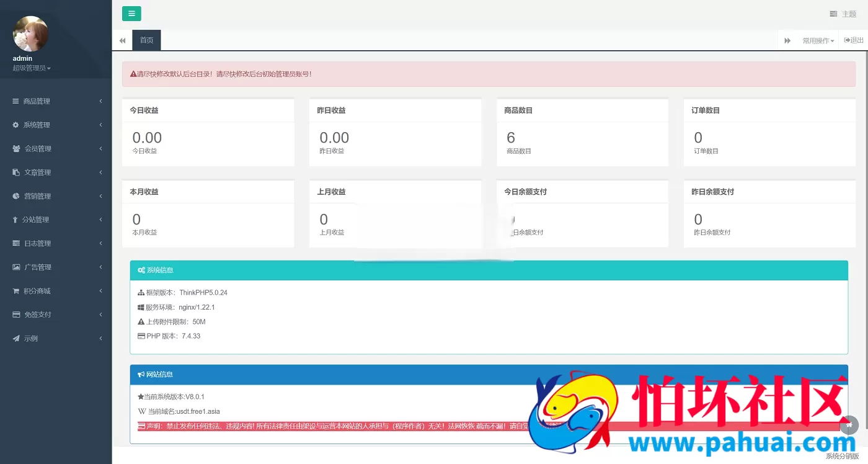Click the 退出 logout link
The width and height of the screenshot is (868, 464).
pos(854,40)
